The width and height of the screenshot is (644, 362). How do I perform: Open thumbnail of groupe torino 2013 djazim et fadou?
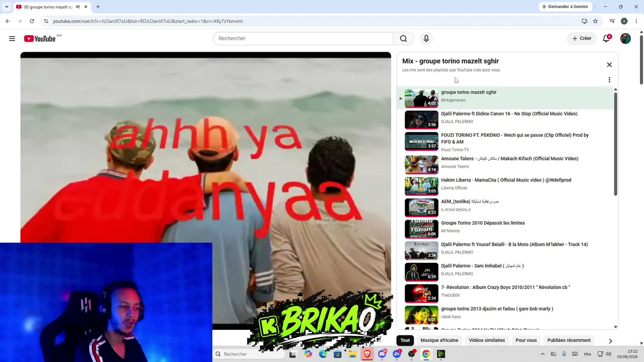pos(422,315)
